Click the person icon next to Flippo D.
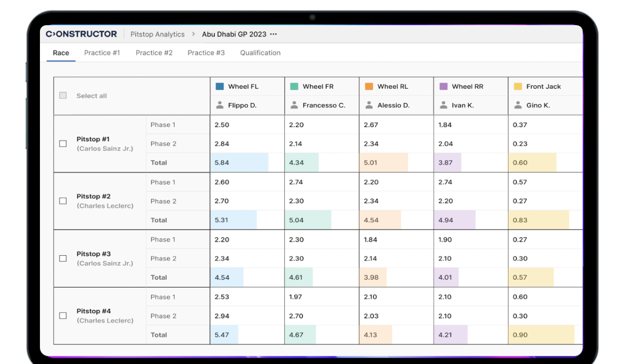This screenshot has width=618, height=364. pyautogui.click(x=220, y=105)
